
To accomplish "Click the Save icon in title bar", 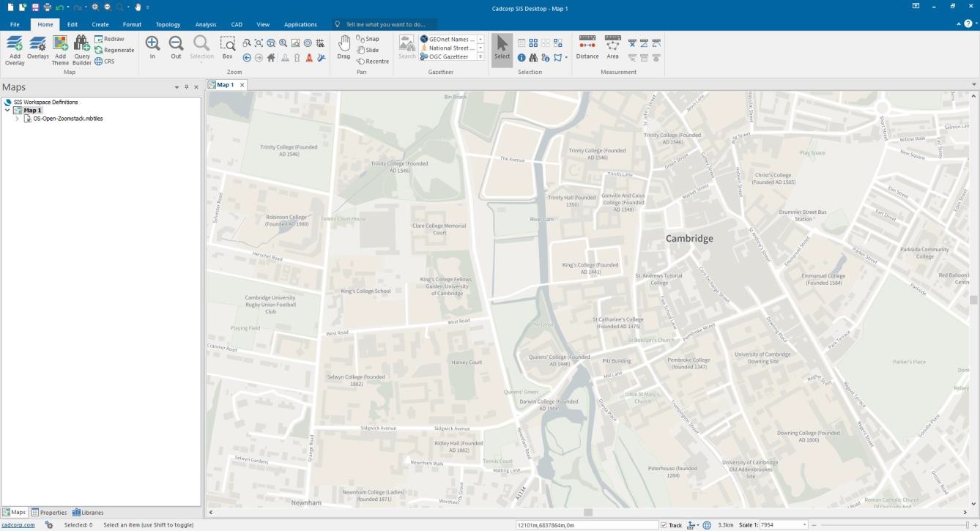I will pyautogui.click(x=34, y=7).
